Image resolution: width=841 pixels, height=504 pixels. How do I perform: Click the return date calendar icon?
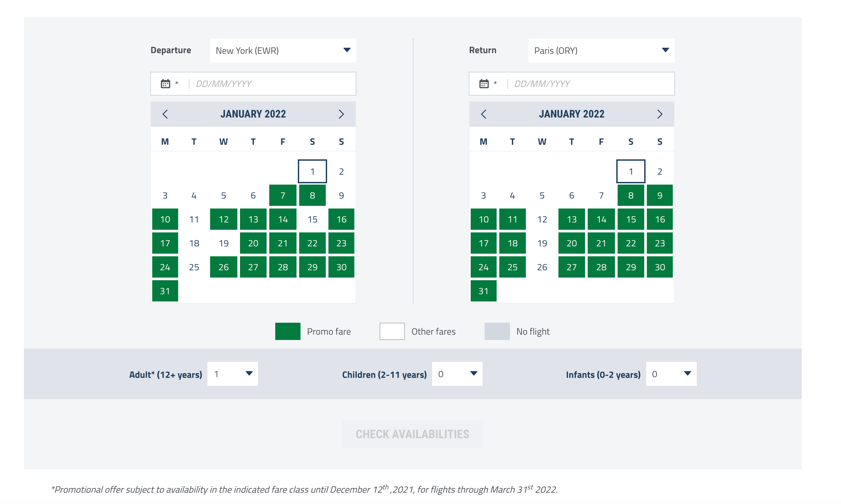(x=484, y=84)
